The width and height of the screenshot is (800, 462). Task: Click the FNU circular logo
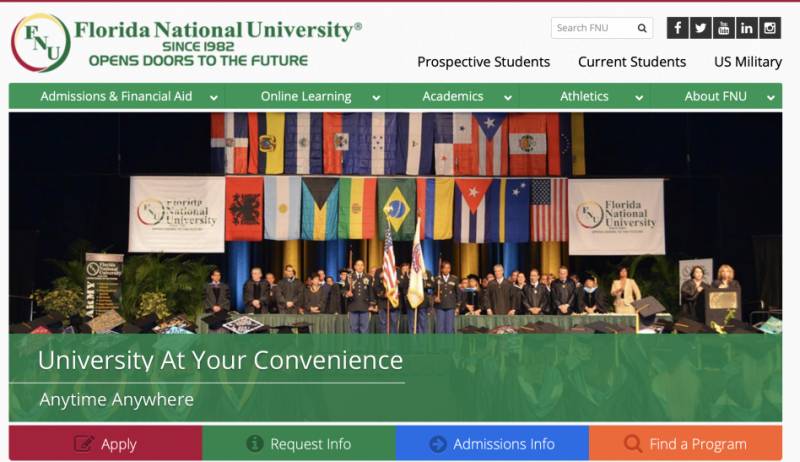(x=40, y=43)
